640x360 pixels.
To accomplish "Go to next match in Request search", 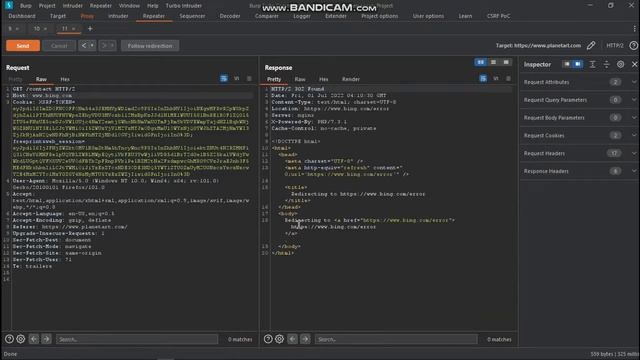I will click(x=46, y=339).
